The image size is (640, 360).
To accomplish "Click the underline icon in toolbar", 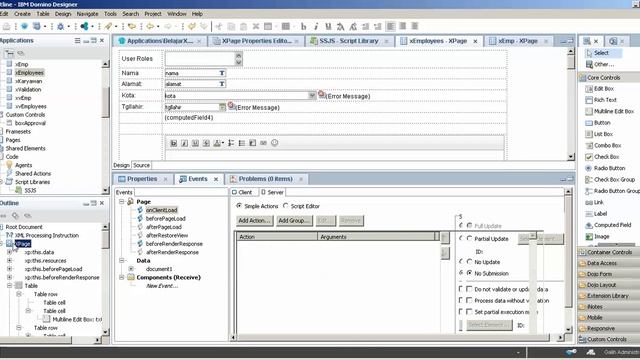I will pyautogui.click(x=328, y=27).
